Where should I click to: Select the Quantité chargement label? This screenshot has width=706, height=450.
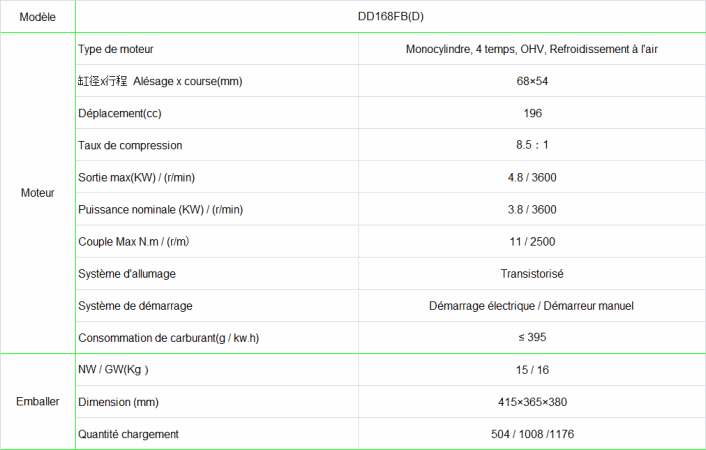click(x=128, y=434)
